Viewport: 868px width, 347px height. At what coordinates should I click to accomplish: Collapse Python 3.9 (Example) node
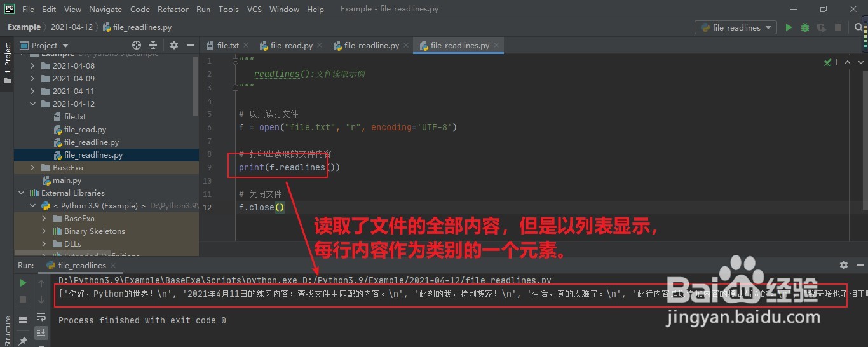[33, 205]
